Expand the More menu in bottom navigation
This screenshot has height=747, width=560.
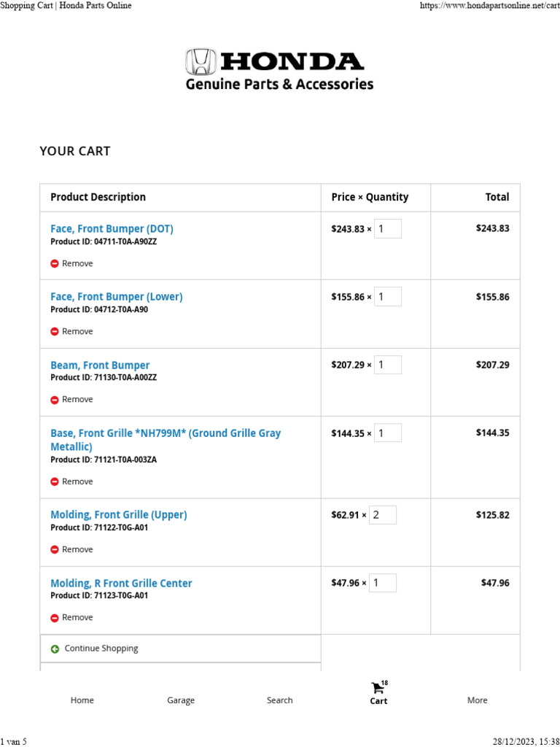click(477, 700)
